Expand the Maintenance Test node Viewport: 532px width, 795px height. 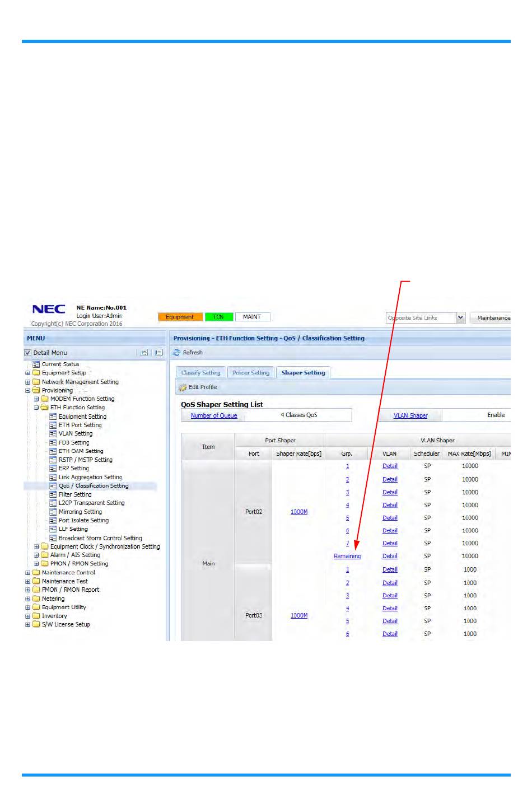[28, 581]
